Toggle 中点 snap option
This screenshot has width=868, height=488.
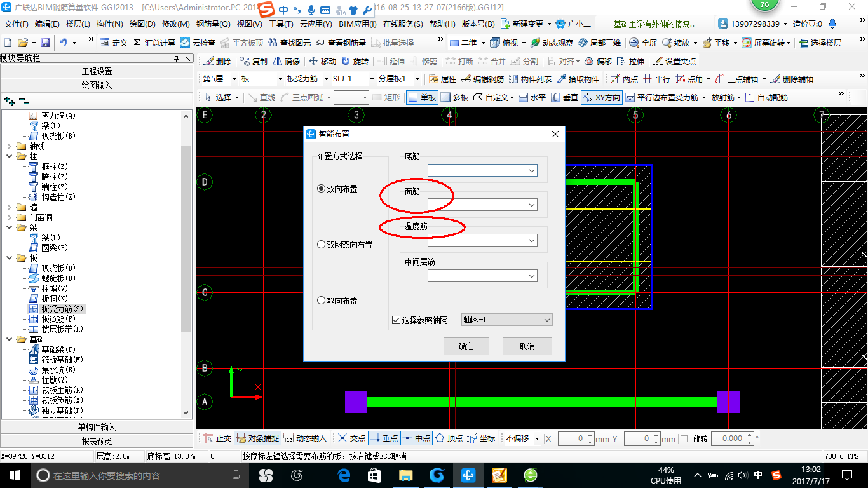[416, 438]
